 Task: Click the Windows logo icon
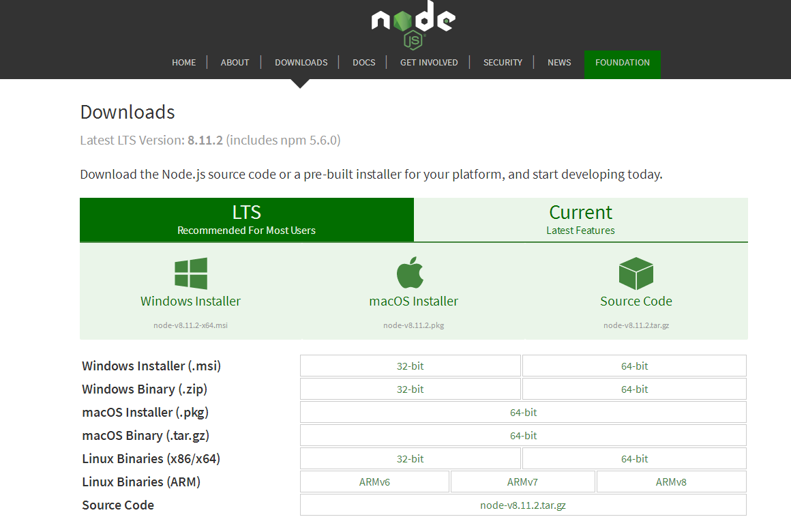pyautogui.click(x=191, y=273)
